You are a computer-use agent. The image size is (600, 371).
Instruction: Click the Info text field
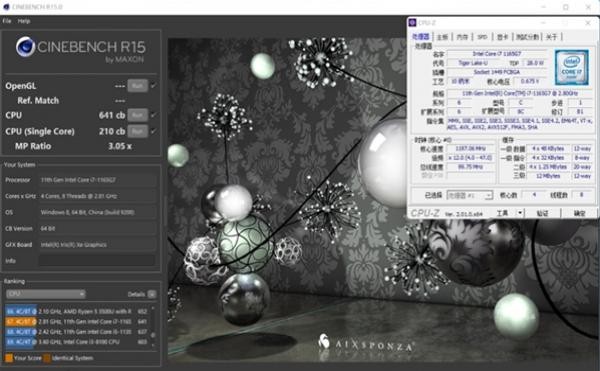click(97, 260)
